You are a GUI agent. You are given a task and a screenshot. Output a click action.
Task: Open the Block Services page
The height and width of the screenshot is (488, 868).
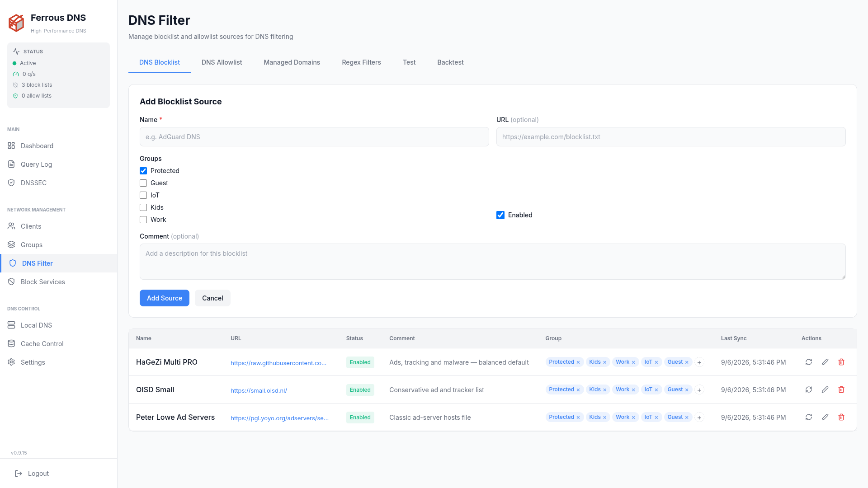pos(58,282)
